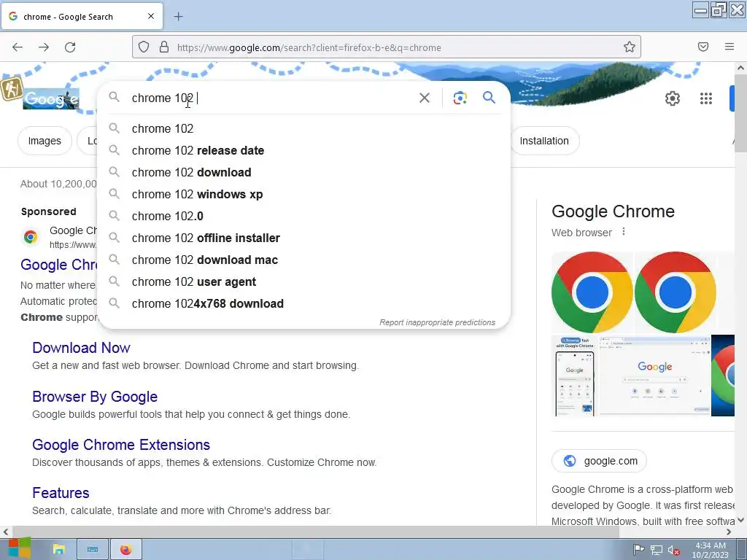Pick the "chrome 102.0" suggestion
The image size is (747, 560).
coord(303,216)
